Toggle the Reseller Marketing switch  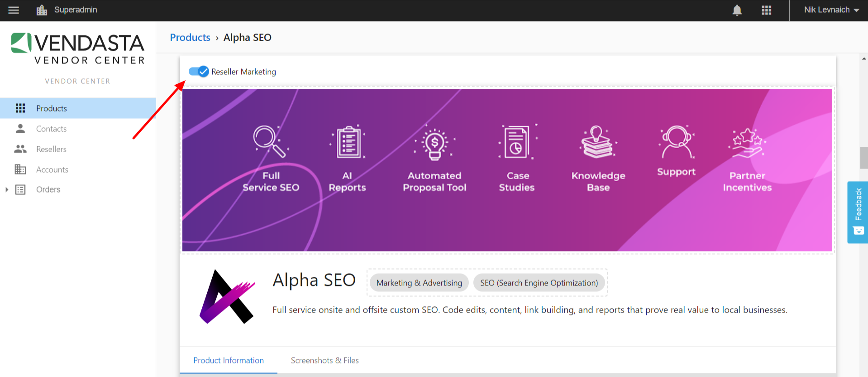click(x=199, y=72)
